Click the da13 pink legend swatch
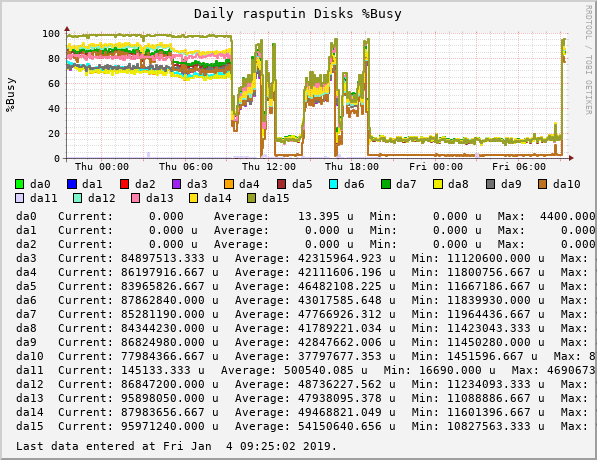Image resolution: width=597 pixels, height=460 pixels. point(136,198)
